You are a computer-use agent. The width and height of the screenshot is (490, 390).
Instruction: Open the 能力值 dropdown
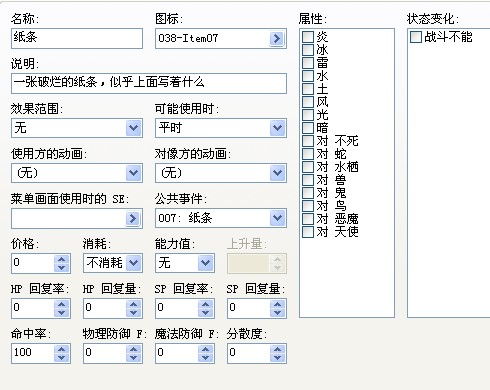[205, 263]
